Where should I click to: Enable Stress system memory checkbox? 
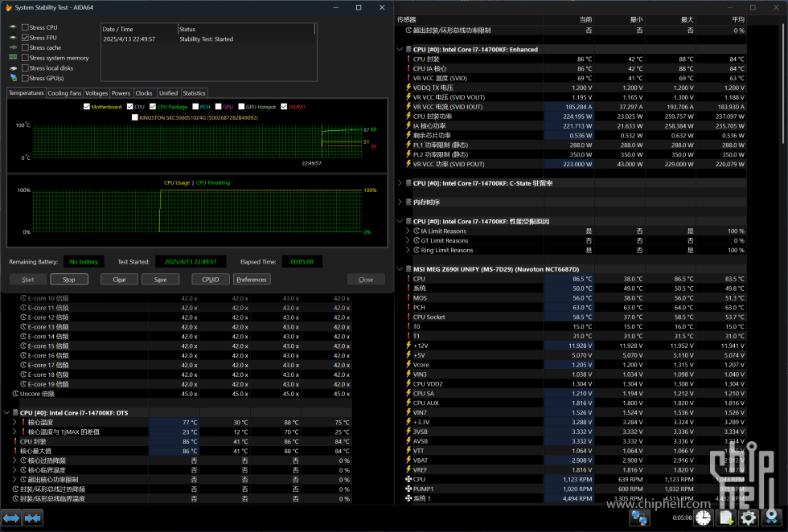(25, 58)
